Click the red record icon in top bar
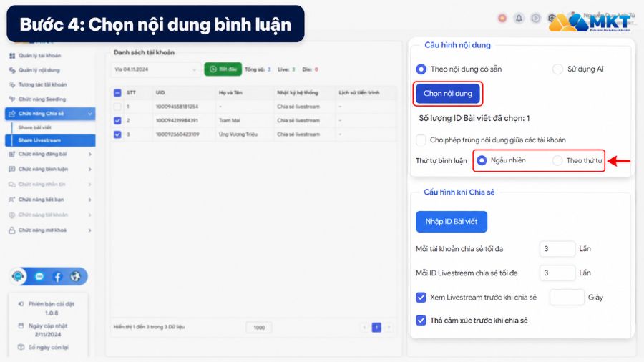The width and height of the screenshot is (644, 362). (x=502, y=18)
